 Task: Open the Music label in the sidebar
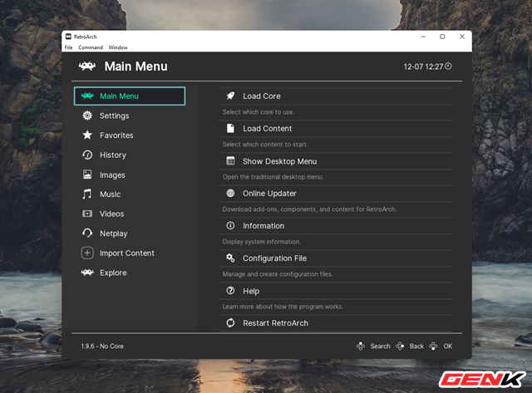tap(111, 194)
